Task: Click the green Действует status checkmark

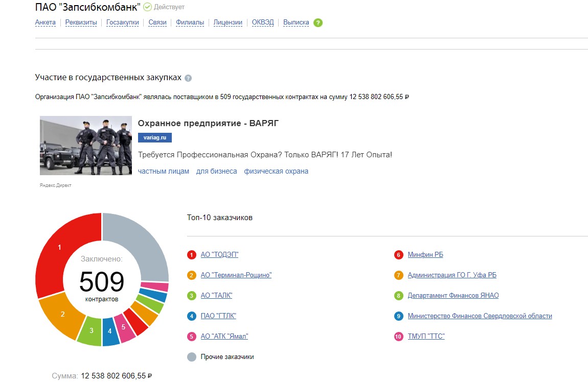Action: (x=147, y=7)
